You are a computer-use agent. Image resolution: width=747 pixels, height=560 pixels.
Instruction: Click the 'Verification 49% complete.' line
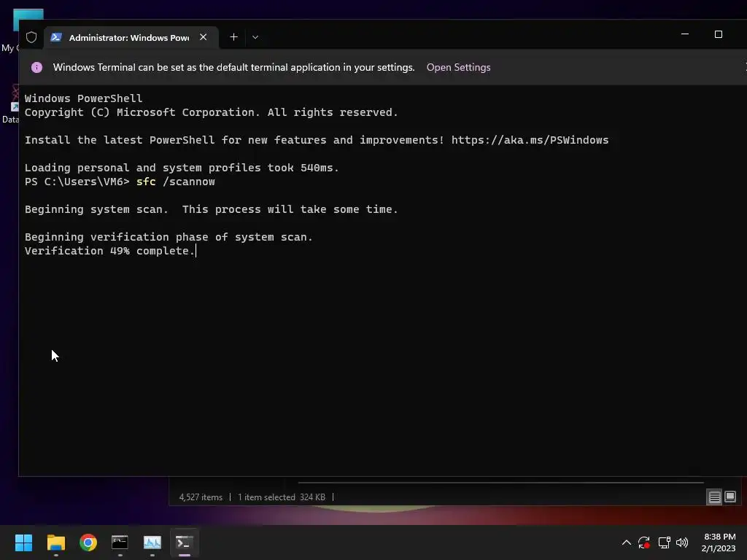110,251
